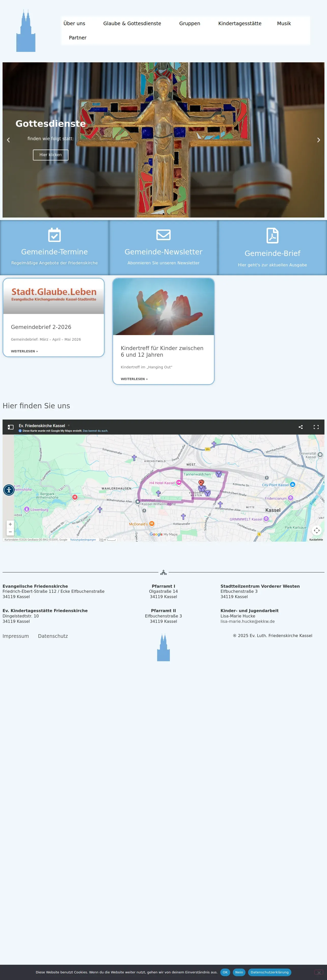
Task: Click the red hospital H marker near Bergpark
Action: coord(75,497)
